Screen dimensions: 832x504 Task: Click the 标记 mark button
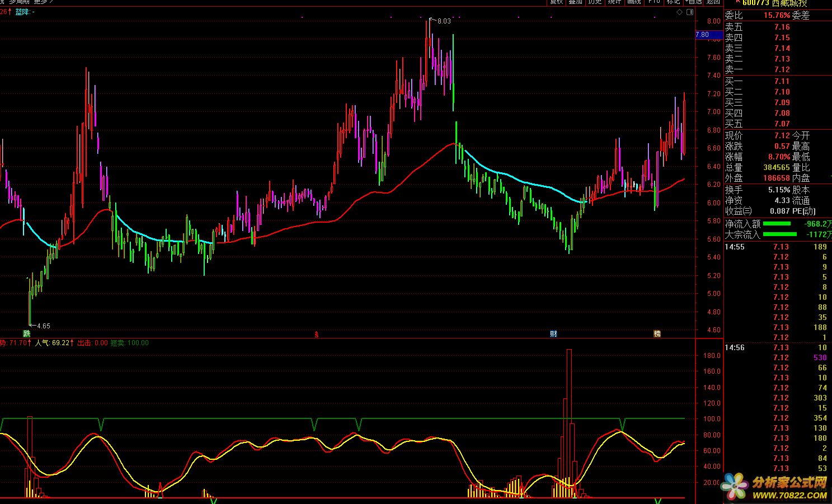pos(673,2)
